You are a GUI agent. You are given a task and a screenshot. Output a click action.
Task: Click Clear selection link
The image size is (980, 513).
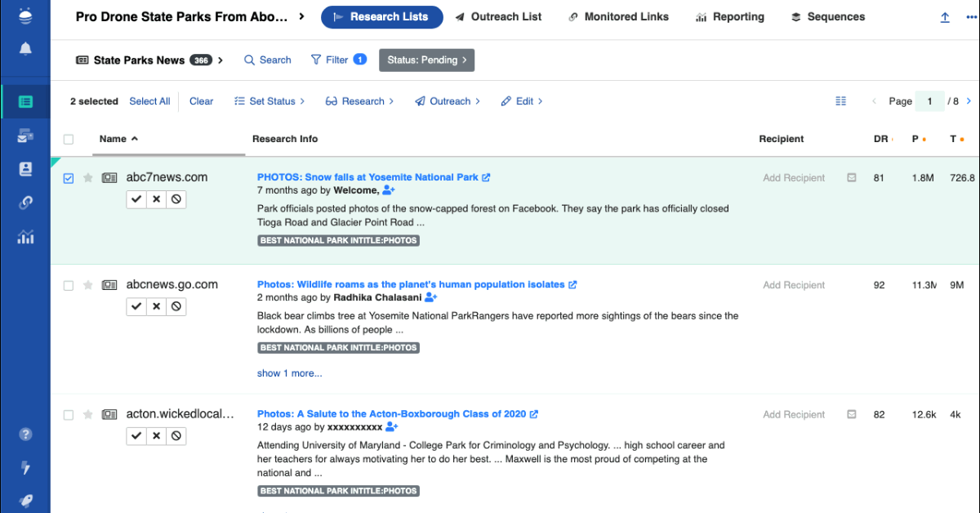coord(201,101)
